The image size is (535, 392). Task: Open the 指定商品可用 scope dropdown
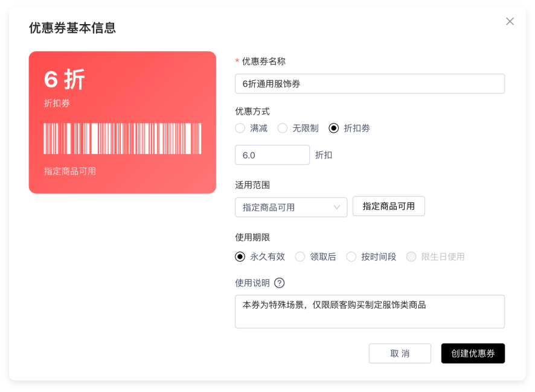[290, 207]
